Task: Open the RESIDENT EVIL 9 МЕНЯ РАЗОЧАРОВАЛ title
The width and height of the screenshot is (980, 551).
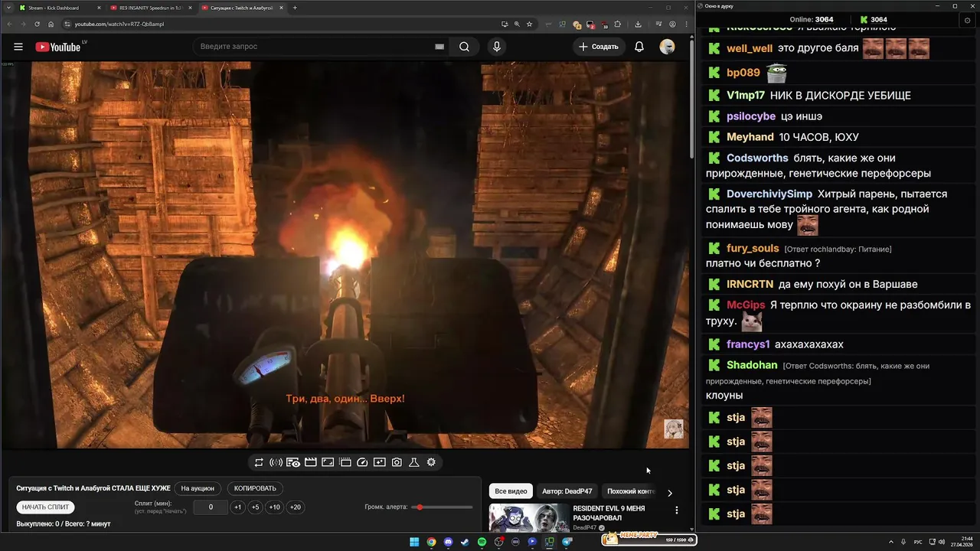Action: pos(609,513)
